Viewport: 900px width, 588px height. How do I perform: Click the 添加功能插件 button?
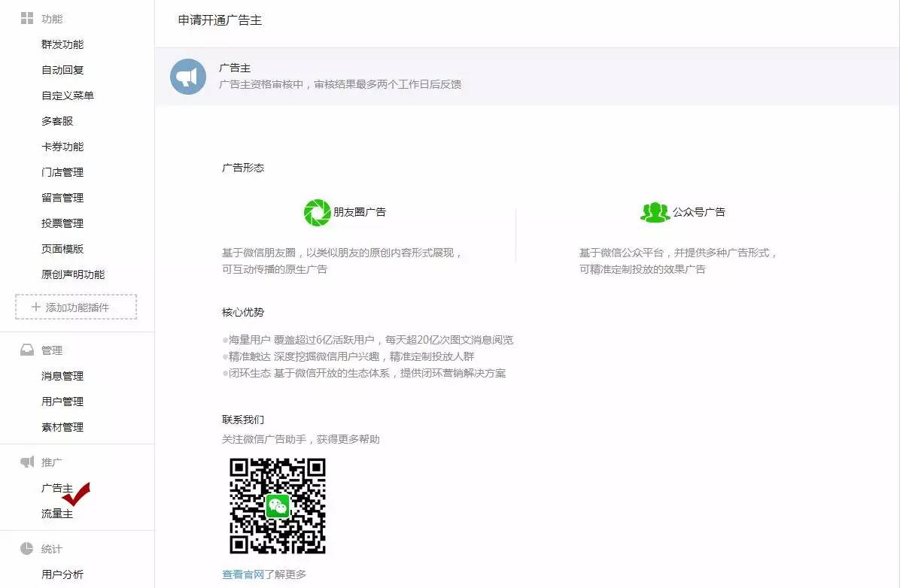[x=76, y=307]
